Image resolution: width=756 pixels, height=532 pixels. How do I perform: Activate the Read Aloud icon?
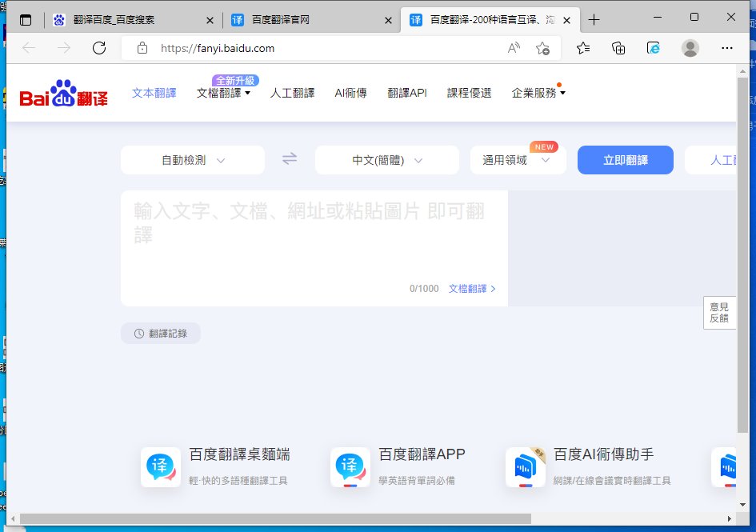tap(514, 48)
